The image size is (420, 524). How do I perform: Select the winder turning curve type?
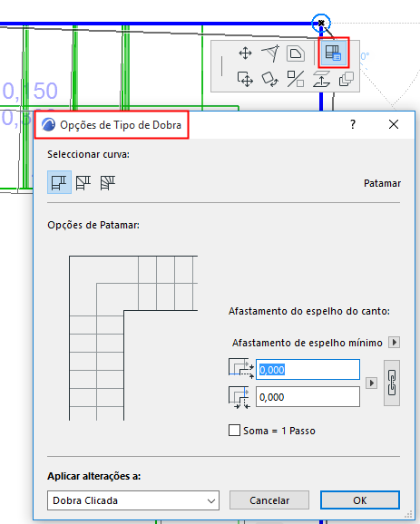coord(108,183)
